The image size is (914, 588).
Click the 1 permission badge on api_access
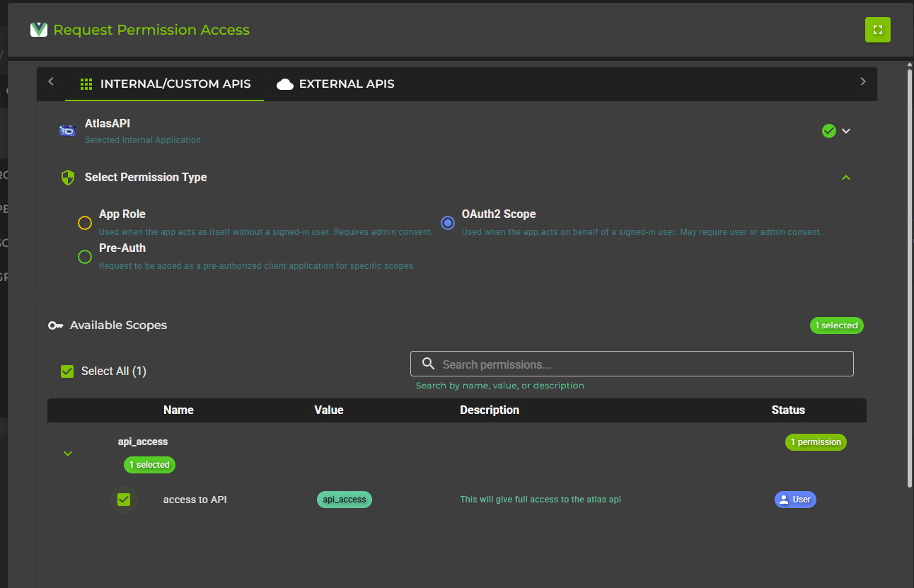816,442
